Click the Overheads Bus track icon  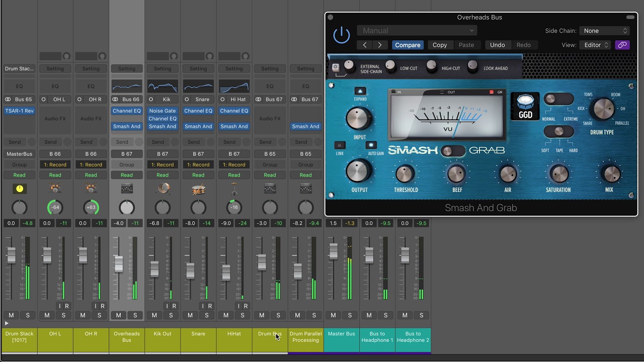tap(127, 189)
